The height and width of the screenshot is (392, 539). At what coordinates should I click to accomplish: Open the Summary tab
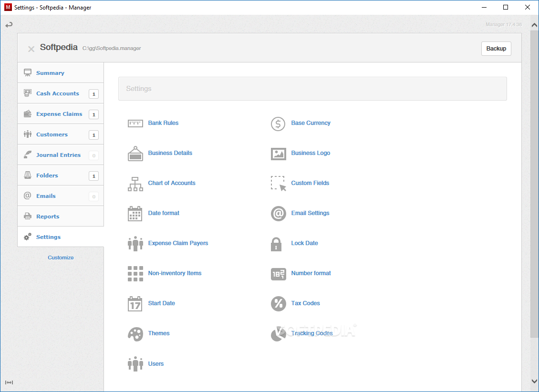pyautogui.click(x=61, y=73)
